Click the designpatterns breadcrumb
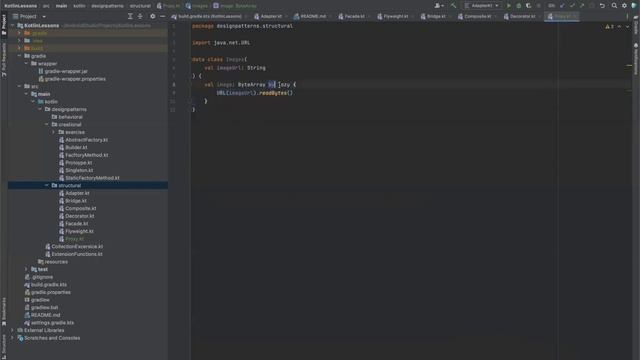 [x=107, y=6]
